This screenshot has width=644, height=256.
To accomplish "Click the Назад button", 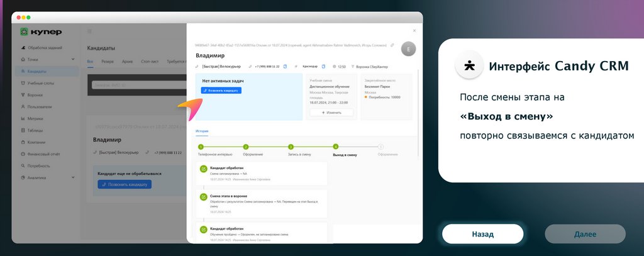I will point(482,234).
